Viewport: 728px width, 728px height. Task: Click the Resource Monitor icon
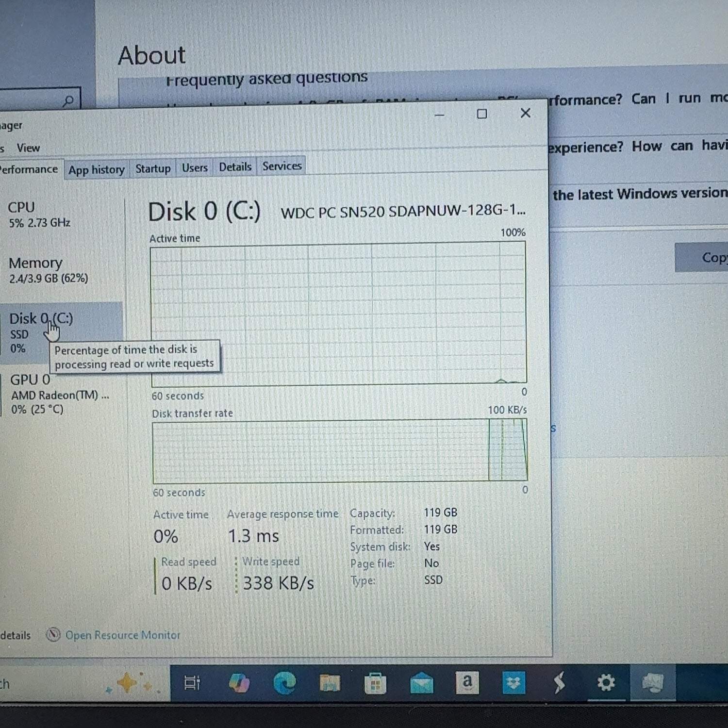point(53,634)
